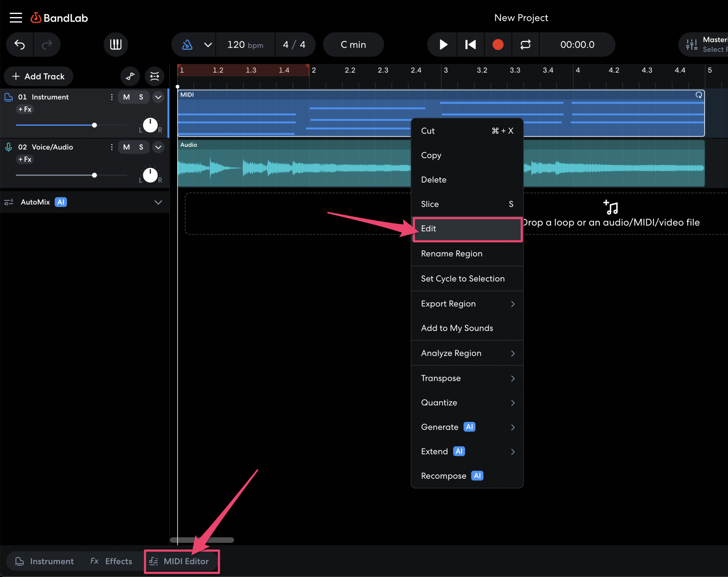This screenshot has width=728, height=577.
Task: Expand the 01 Instrument track chevron
Action: pos(158,97)
